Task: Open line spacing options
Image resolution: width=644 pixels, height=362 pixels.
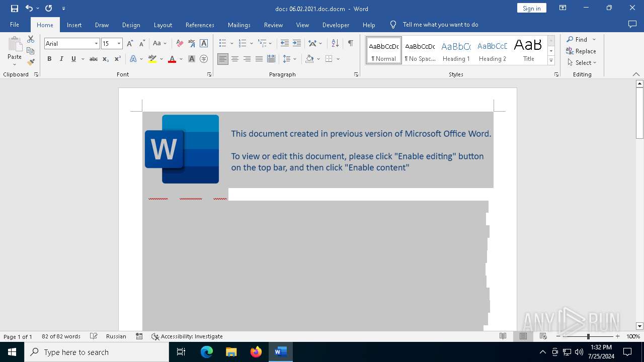Action: (289, 59)
